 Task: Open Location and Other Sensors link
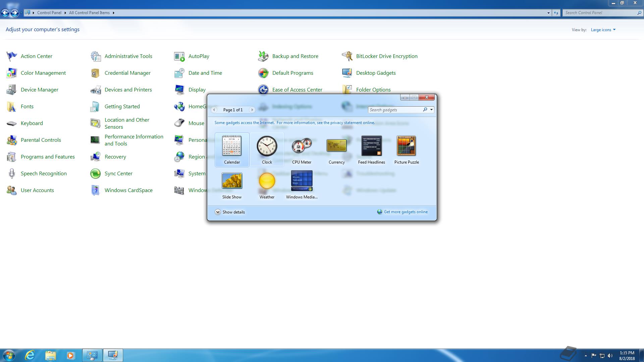click(x=127, y=123)
